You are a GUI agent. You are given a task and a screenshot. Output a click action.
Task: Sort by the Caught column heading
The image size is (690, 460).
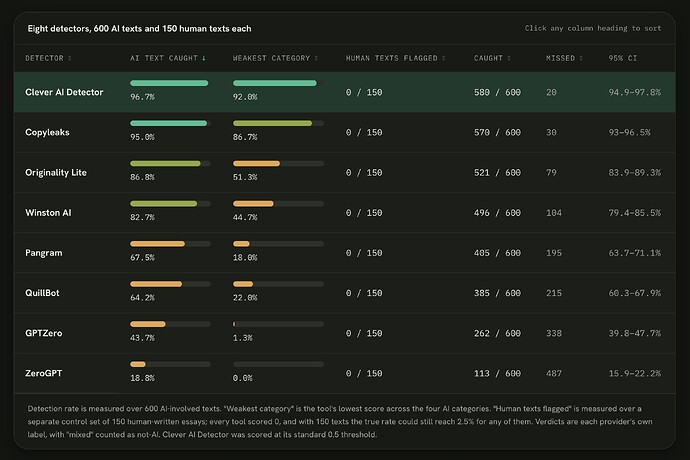coord(492,58)
